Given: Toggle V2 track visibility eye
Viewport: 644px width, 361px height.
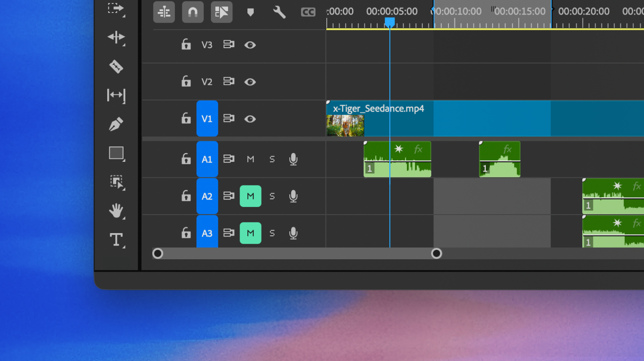Looking at the screenshot, I should click(250, 82).
